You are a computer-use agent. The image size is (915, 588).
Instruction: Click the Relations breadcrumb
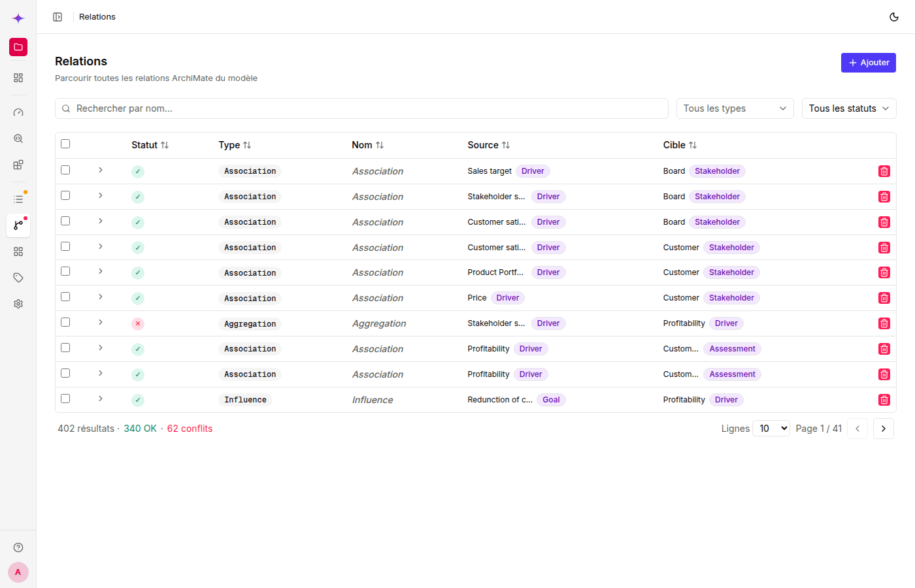click(x=97, y=17)
